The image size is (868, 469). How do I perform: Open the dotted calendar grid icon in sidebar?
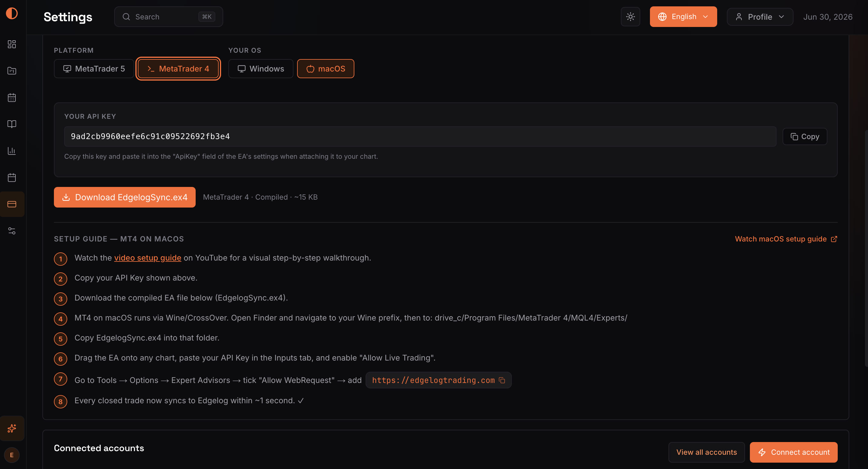point(12,98)
